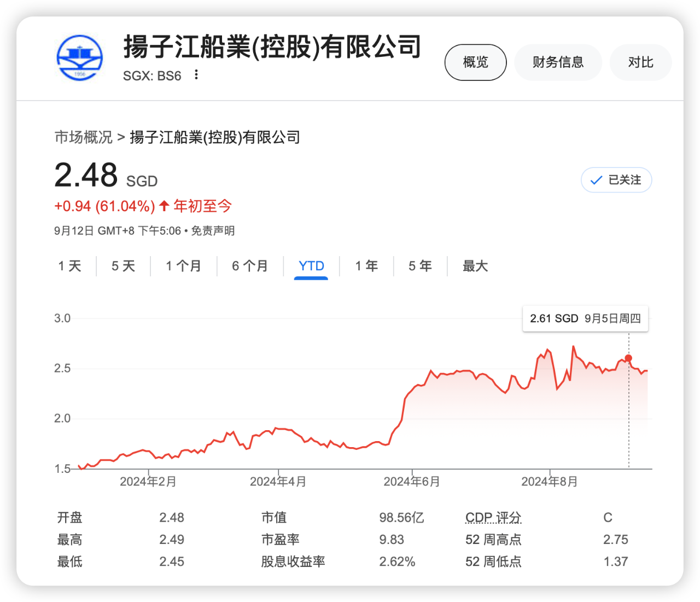Click the CDP 评分 label

point(493,518)
